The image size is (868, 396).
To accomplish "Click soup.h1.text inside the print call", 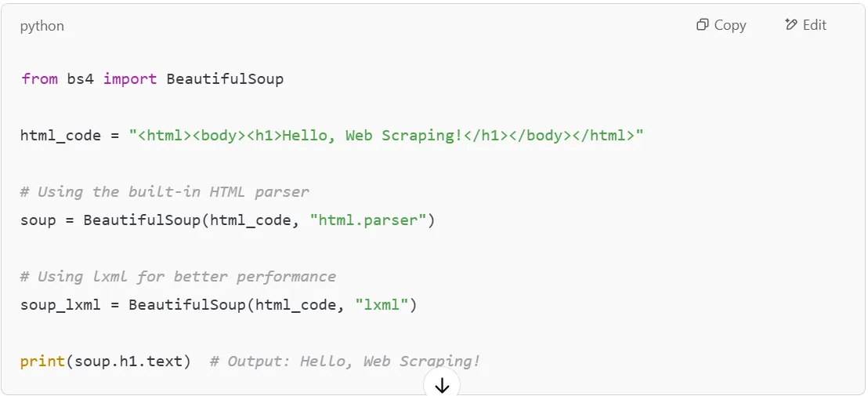I will tap(128, 361).
